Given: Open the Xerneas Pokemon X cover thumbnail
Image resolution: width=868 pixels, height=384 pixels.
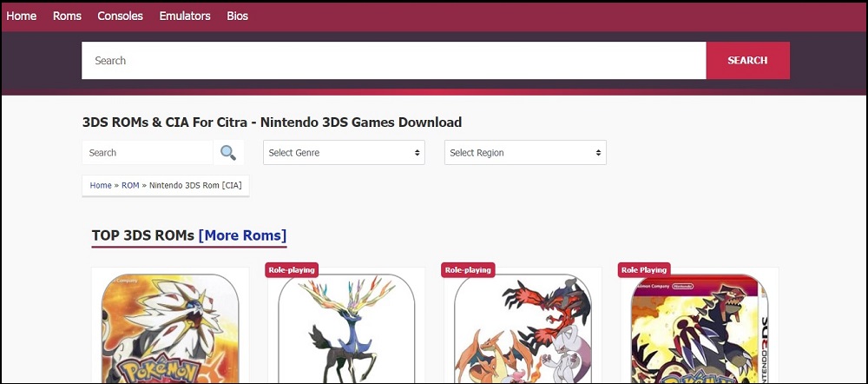Looking at the screenshot, I should (346, 328).
